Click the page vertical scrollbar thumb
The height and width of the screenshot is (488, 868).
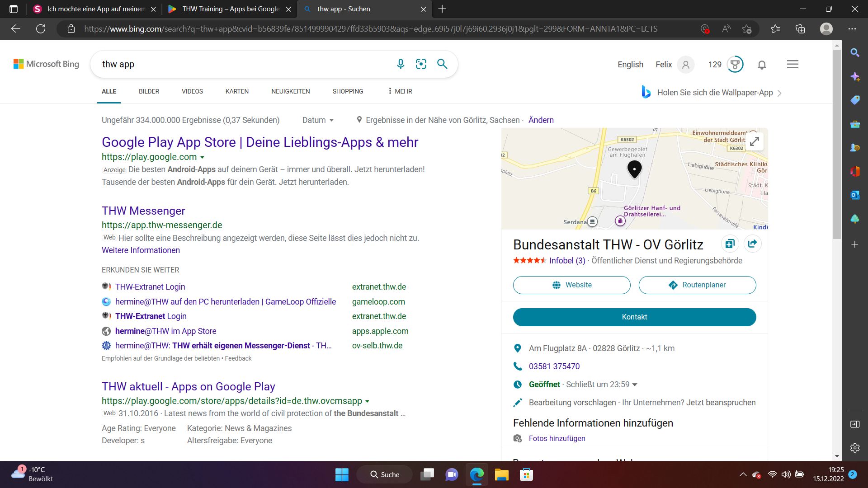click(x=837, y=145)
